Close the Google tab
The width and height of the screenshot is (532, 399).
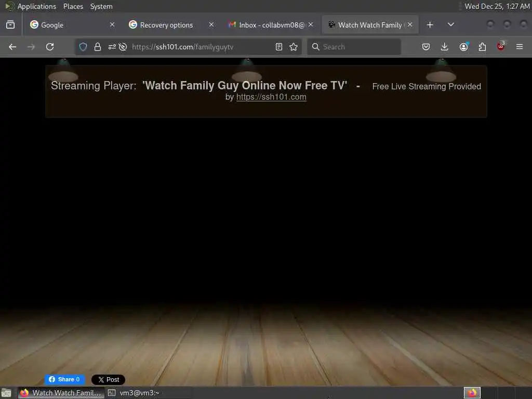[112, 25]
